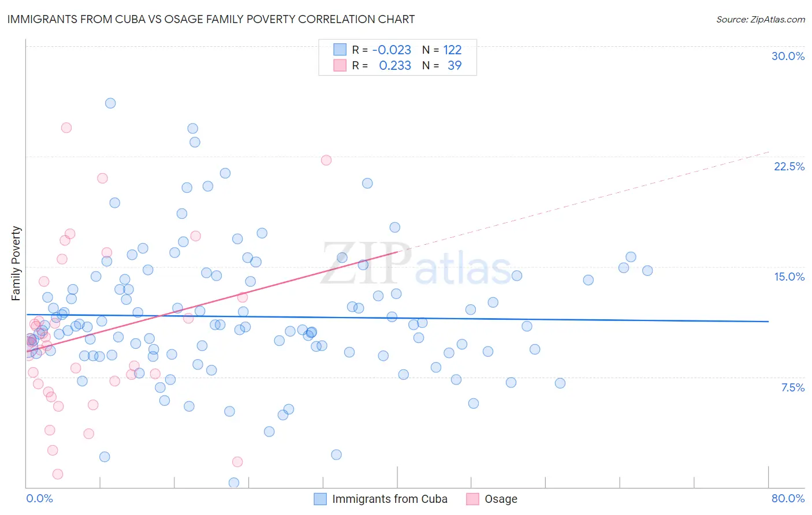Select the Osage legend label
Viewport: 812px width, 515px height.
pyautogui.click(x=501, y=499)
